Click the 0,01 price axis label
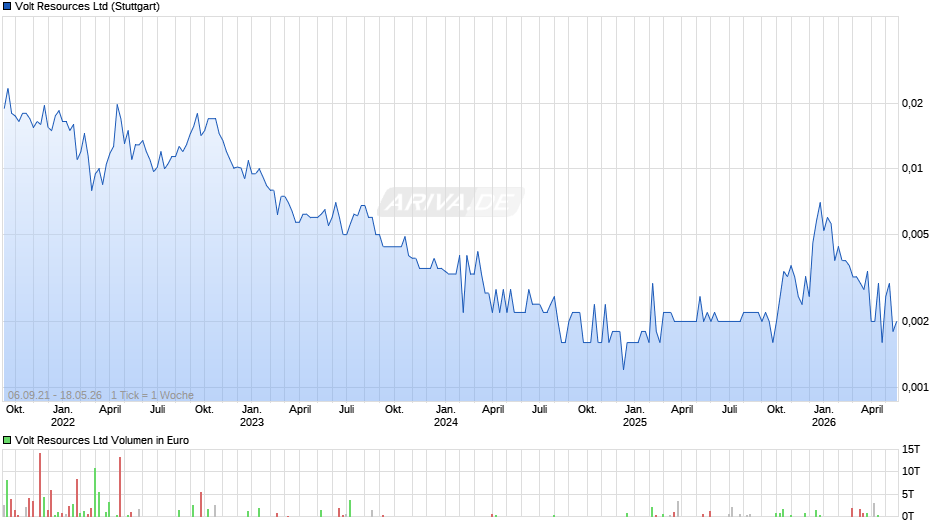Viewport: 940px width, 526px height. pyautogui.click(x=912, y=168)
